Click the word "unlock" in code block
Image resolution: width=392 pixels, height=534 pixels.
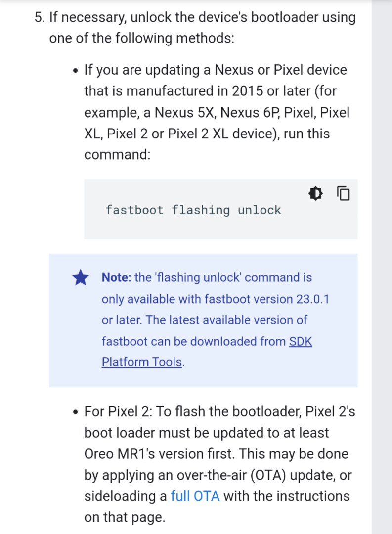pos(259,210)
